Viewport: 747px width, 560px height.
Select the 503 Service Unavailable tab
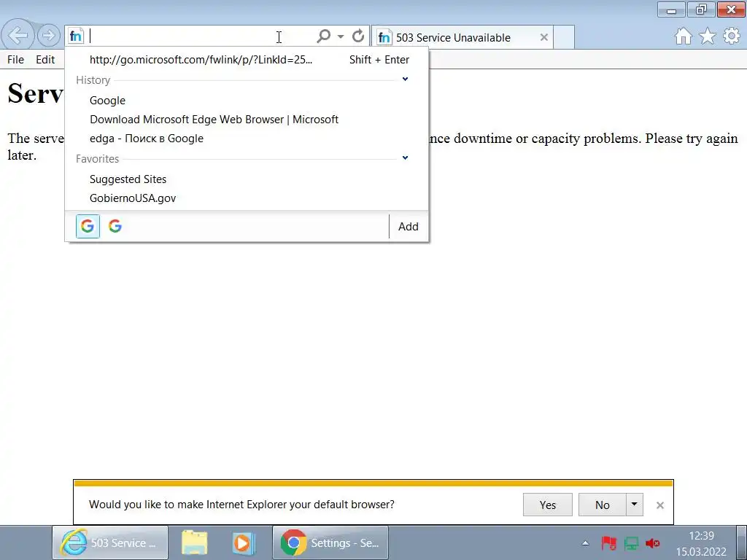tap(461, 37)
